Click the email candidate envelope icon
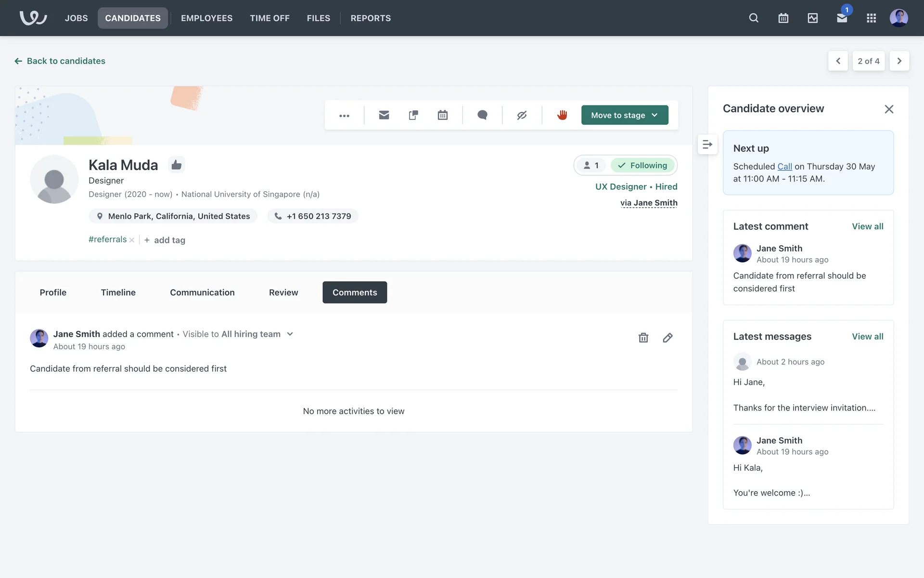Viewport: 924px width, 578px height. click(x=384, y=115)
